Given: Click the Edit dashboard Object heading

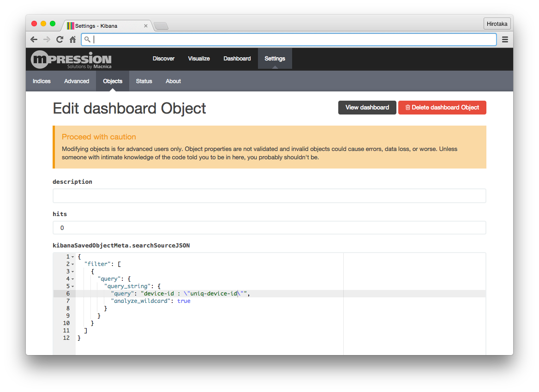Looking at the screenshot, I should point(129,109).
